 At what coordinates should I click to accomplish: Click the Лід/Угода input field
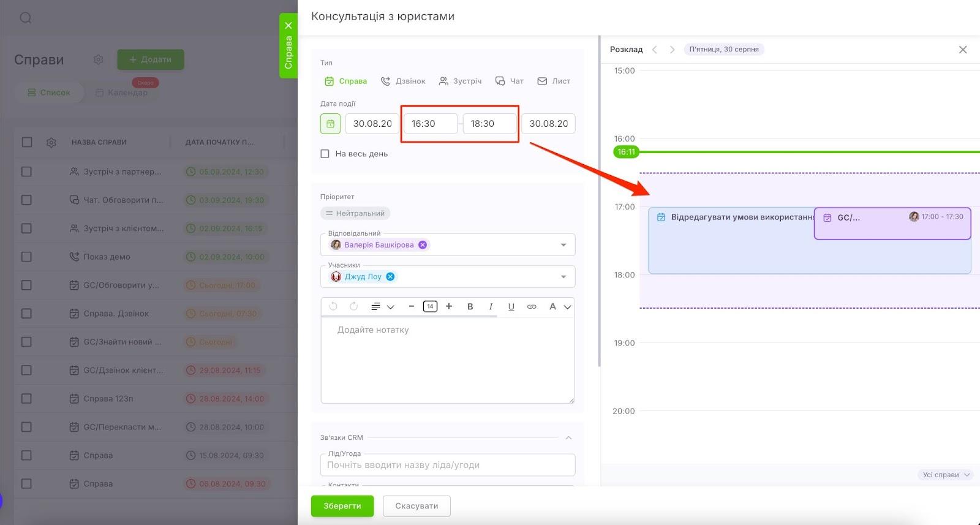click(x=448, y=465)
